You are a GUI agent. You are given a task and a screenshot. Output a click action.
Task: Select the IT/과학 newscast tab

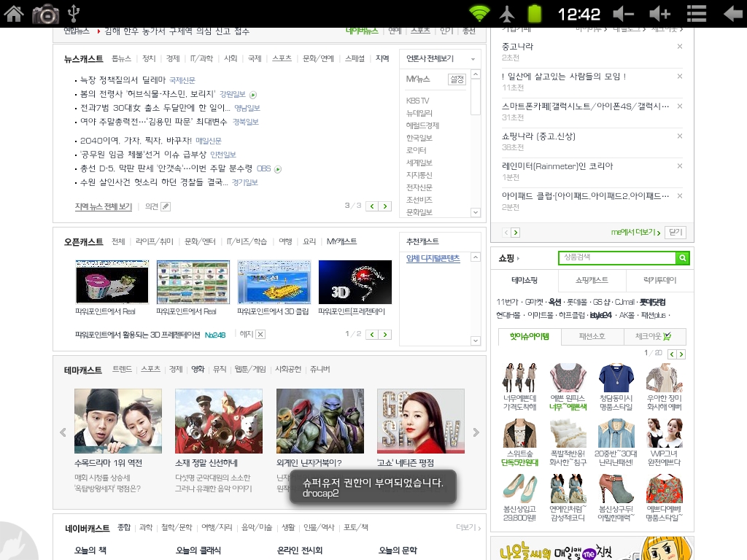201,58
